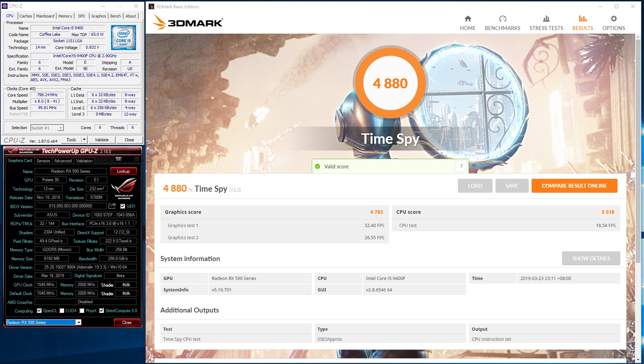Click the Tools button in CPU-Z
644x364 pixels.
point(71,140)
